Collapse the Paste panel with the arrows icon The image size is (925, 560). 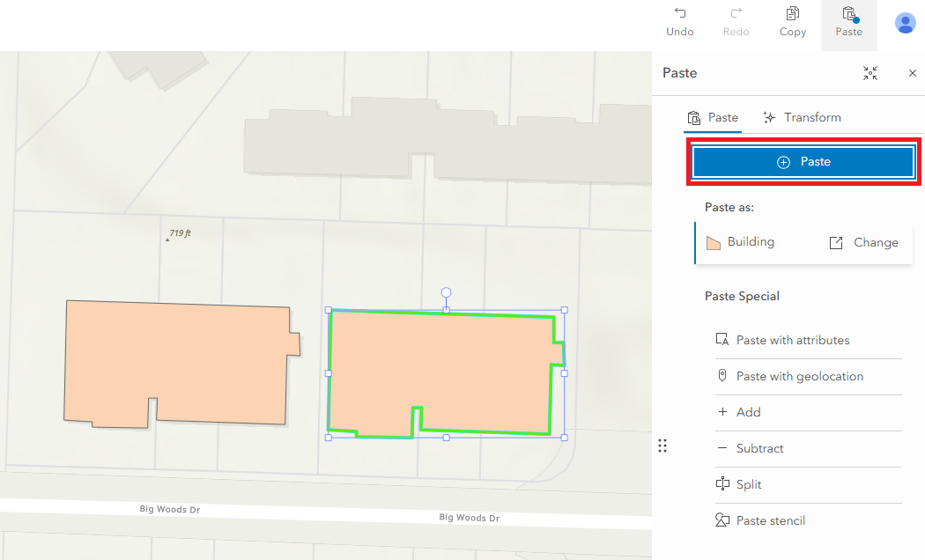click(x=870, y=73)
